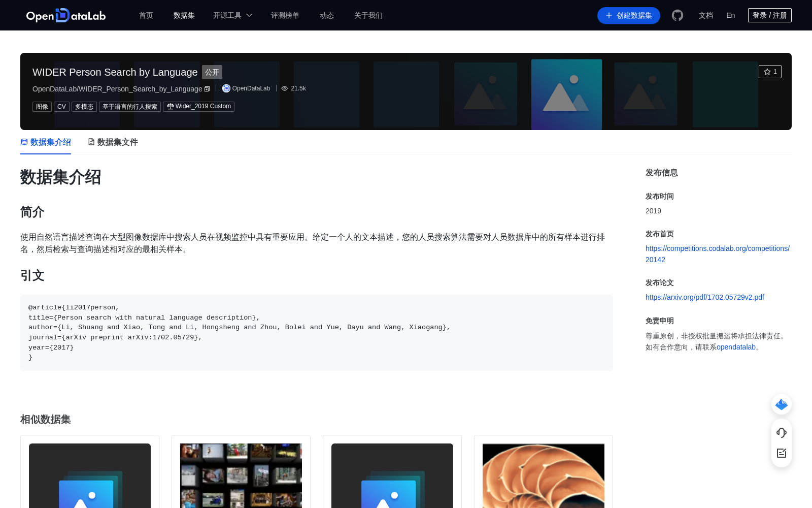Click the 简介 heading

click(32, 212)
